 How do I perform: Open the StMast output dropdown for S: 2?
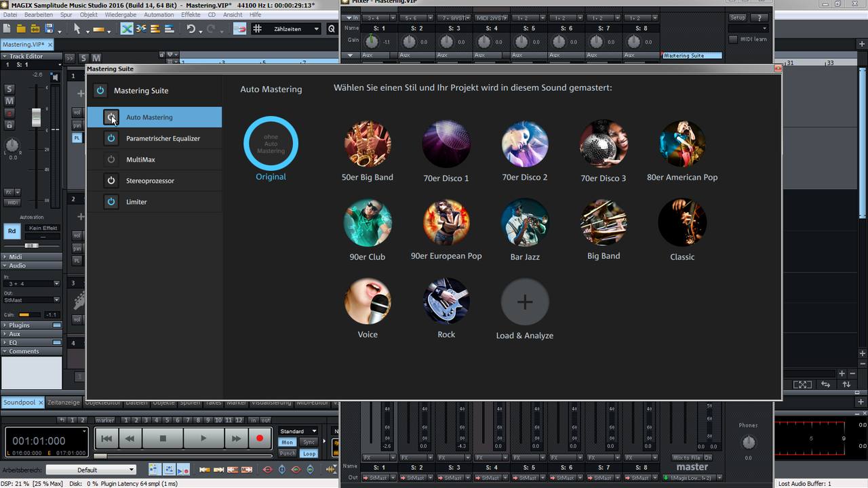(x=417, y=478)
